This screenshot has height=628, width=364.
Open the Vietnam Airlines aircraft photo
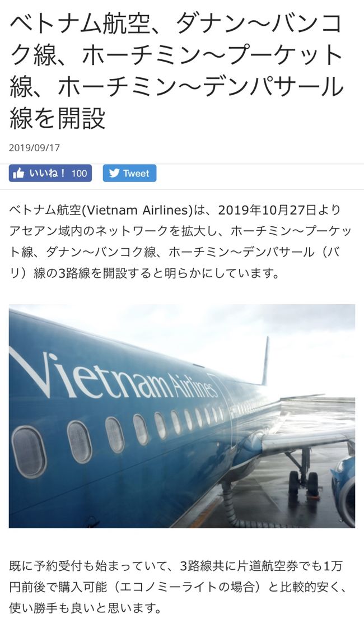(x=182, y=416)
